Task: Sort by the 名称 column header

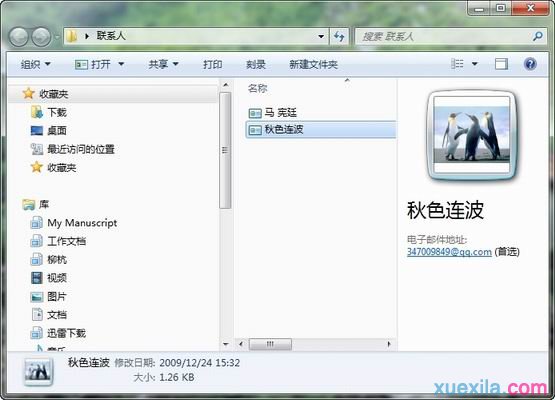Action: click(258, 88)
